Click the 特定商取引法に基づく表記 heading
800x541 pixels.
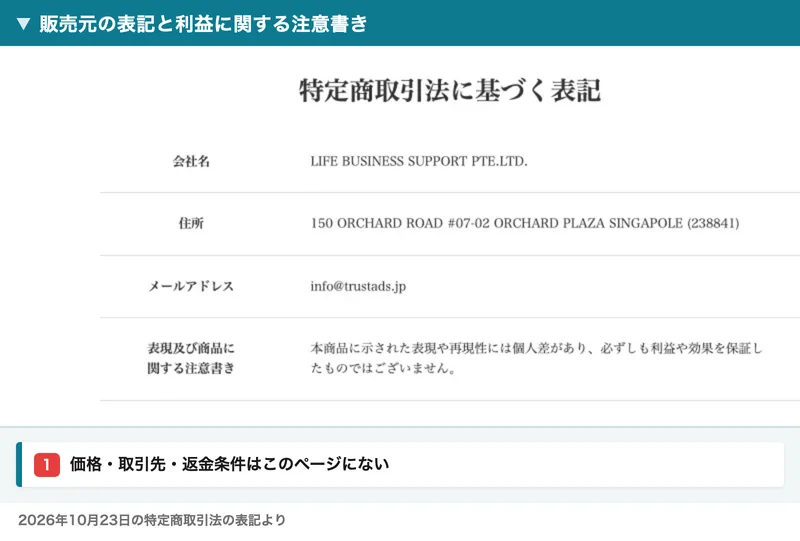click(x=450, y=90)
